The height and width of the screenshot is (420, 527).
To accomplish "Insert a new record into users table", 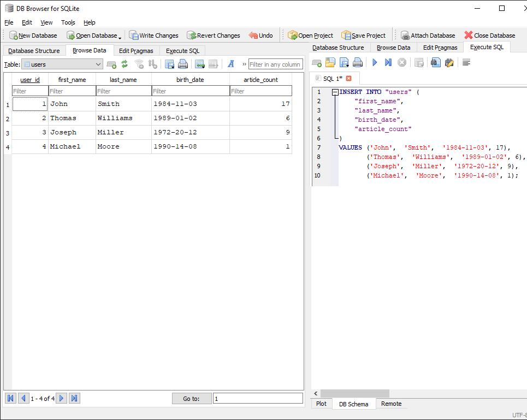I will click(x=111, y=64).
